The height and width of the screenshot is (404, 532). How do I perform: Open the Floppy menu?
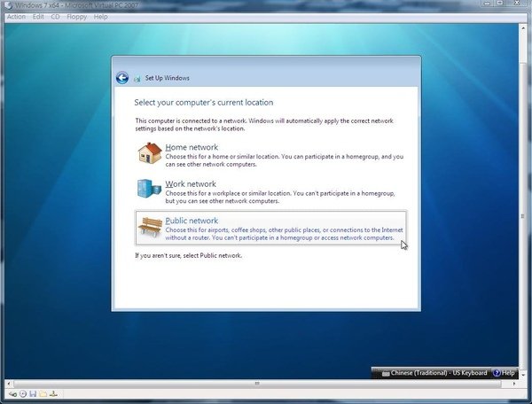pos(76,17)
